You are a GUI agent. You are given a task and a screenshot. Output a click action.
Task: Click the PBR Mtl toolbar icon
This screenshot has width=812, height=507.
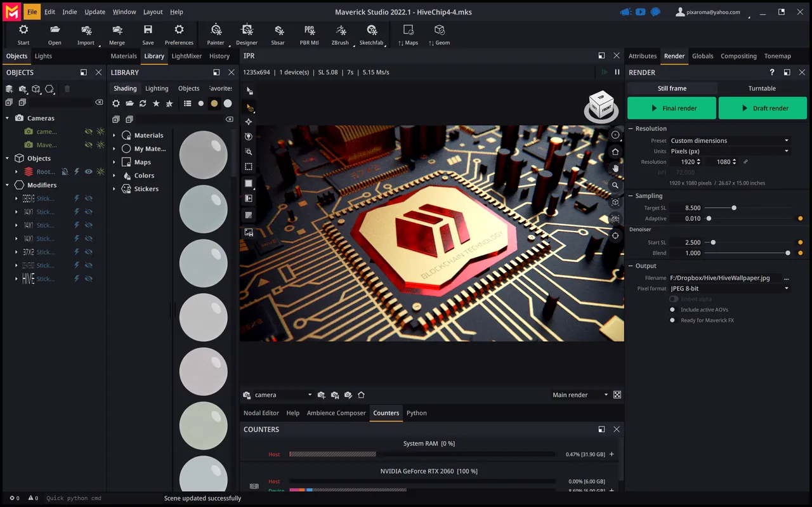(x=309, y=30)
